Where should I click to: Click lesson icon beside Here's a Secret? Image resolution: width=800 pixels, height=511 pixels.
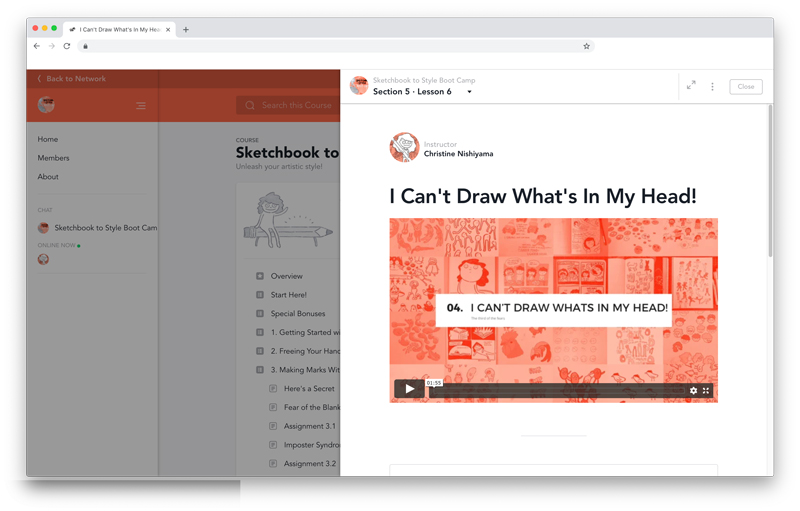point(273,389)
